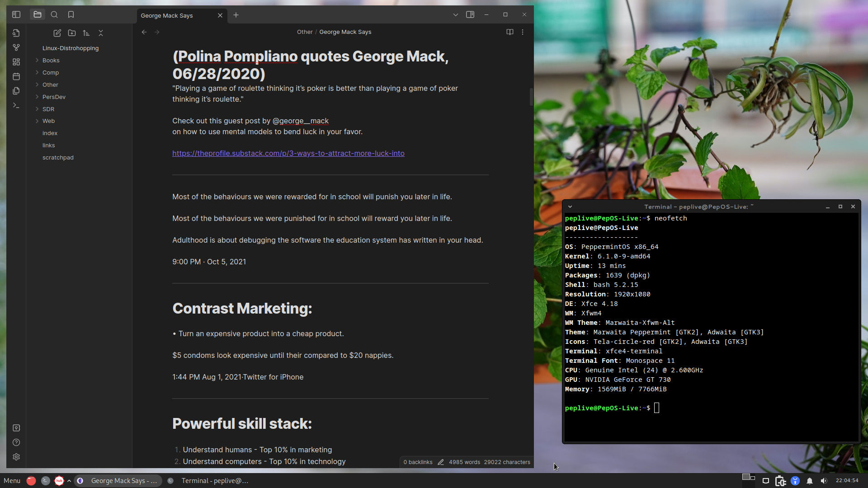This screenshot has width=868, height=488.
Task: Click the @george__mack mention
Action: coord(301,121)
